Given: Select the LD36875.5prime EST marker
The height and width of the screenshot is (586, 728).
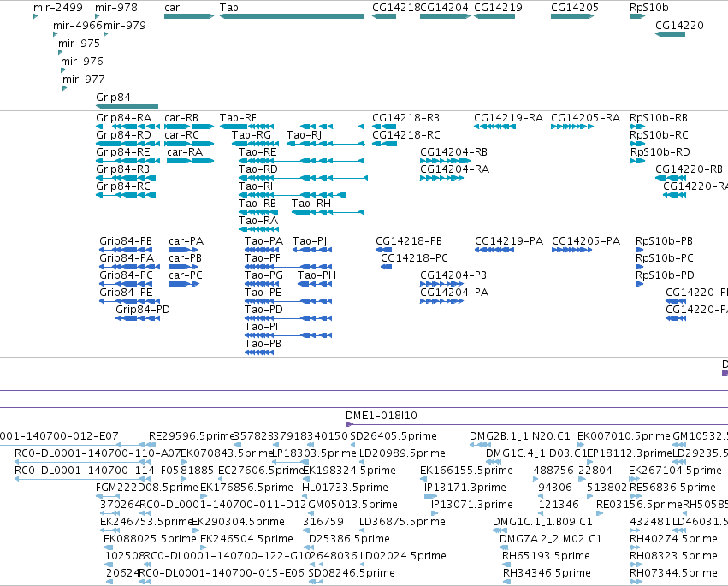Looking at the screenshot, I should point(362,530).
